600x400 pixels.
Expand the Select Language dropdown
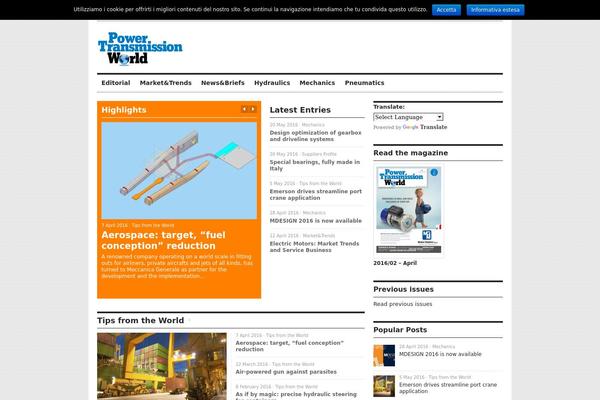pos(408,117)
